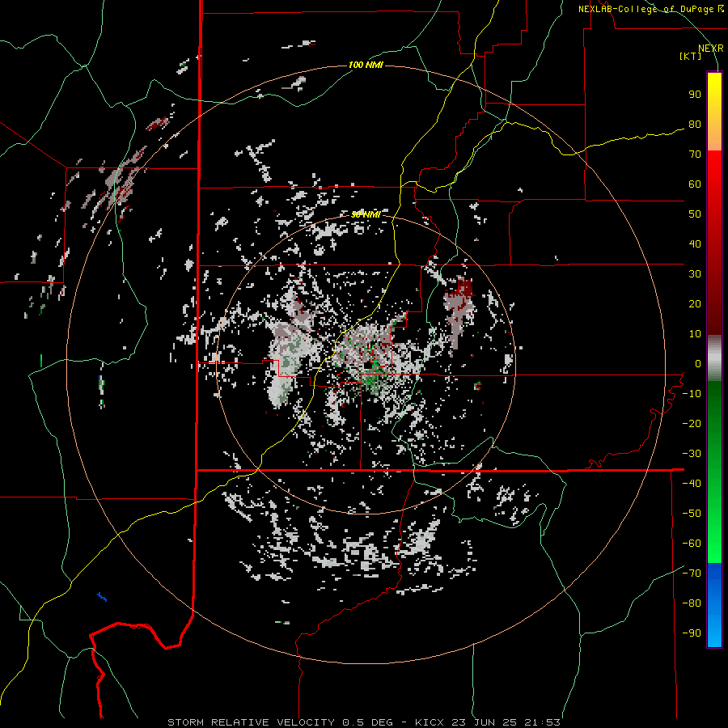Viewport: 728px width, 728px height.
Task: Click the -50 value on velocity scale
Action: point(692,513)
